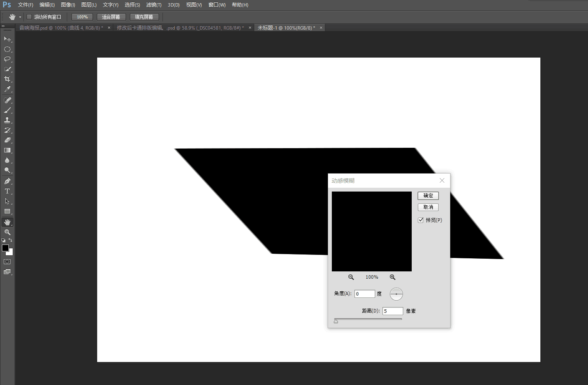Click the 确定 button to apply motion blur

click(428, 195)
